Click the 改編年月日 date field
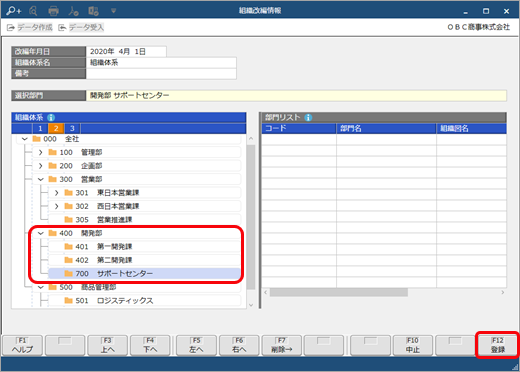This screenshot has height=372, width=520. (x=126, y=52)
